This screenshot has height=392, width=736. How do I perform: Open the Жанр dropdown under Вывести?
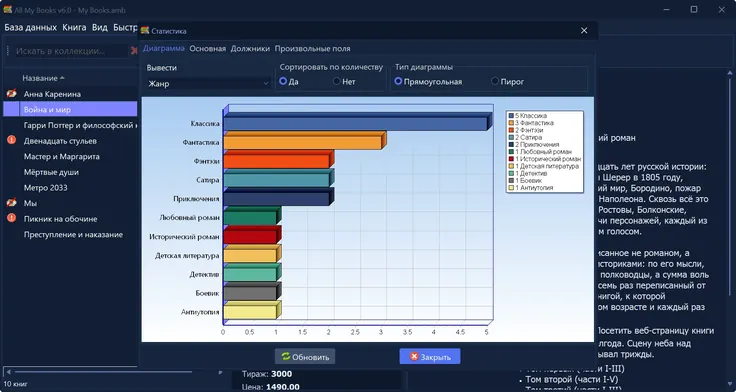[x=208, y=84]
